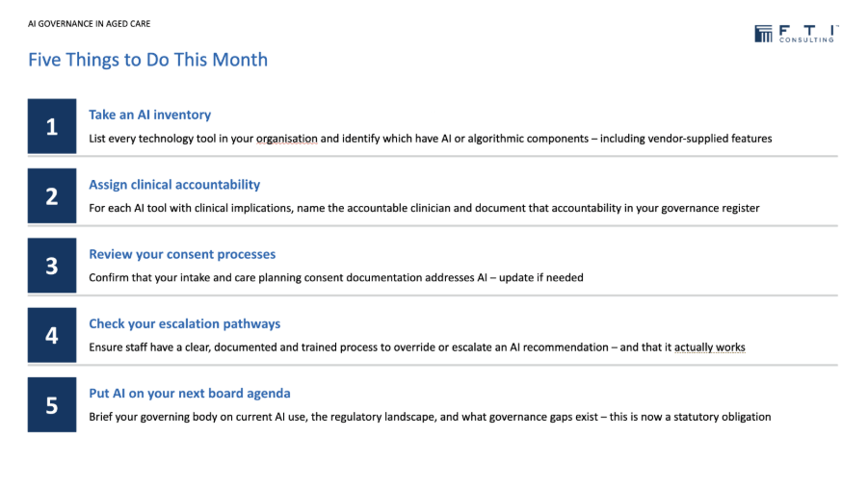
Task: Click the underlined phrase 'actually works'
Action: coord(710,347)
